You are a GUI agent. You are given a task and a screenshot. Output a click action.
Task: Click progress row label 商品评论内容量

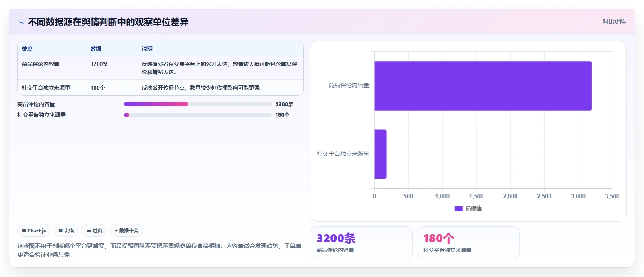36,104
